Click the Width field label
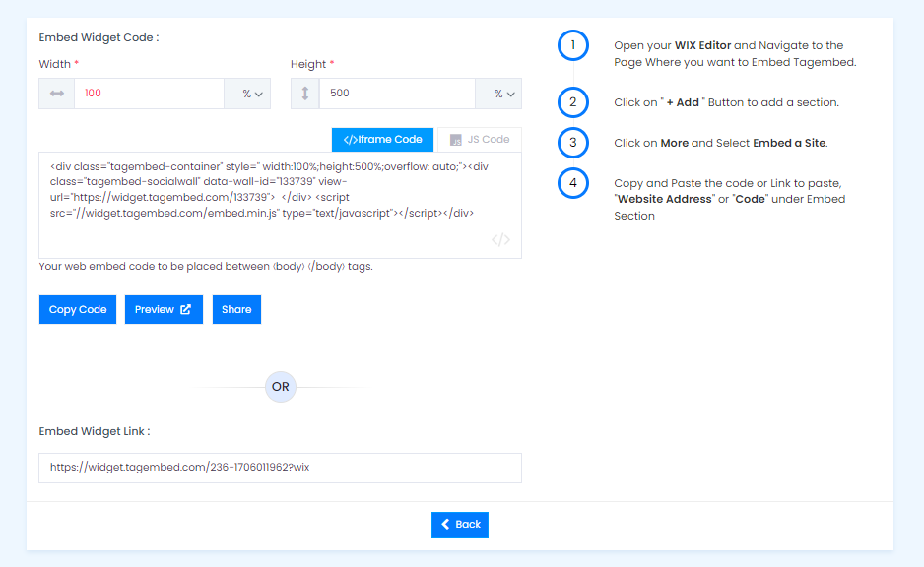924x567 pixels. (x=59, y=64)
